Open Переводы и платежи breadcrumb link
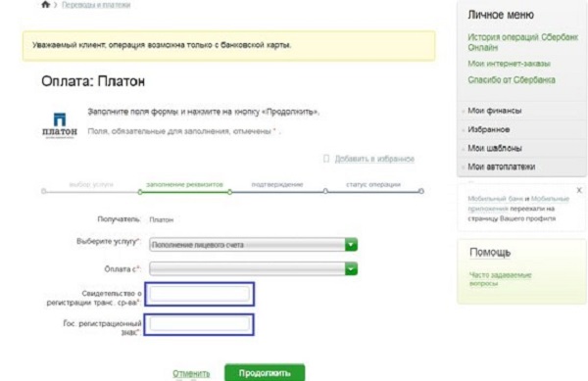 [x=96, y=5]
